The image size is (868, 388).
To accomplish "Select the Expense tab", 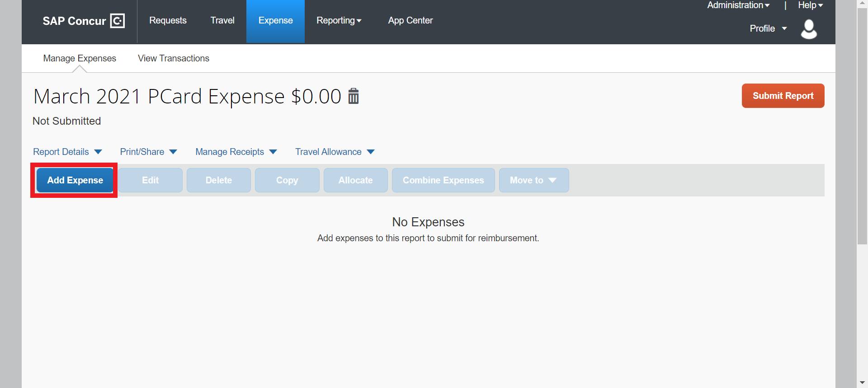I will click(275, 21).
